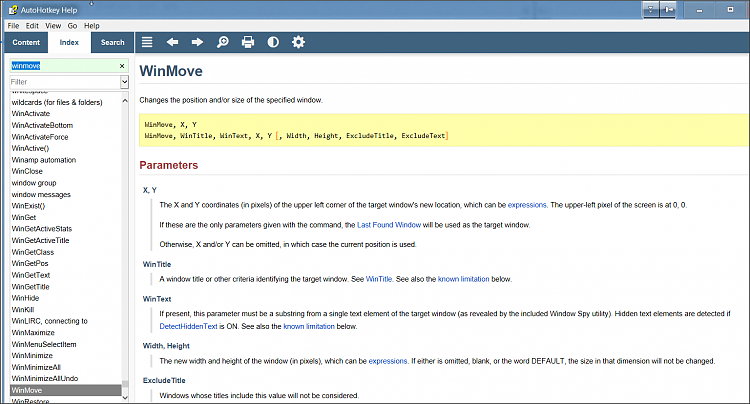
Task: Select the WinMinimizeAllUndo index entry
Action: click(44, 379)
